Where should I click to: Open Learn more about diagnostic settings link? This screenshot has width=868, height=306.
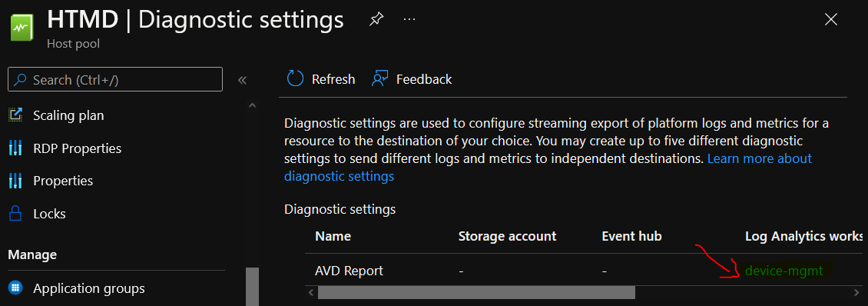[x=548, y=168]
